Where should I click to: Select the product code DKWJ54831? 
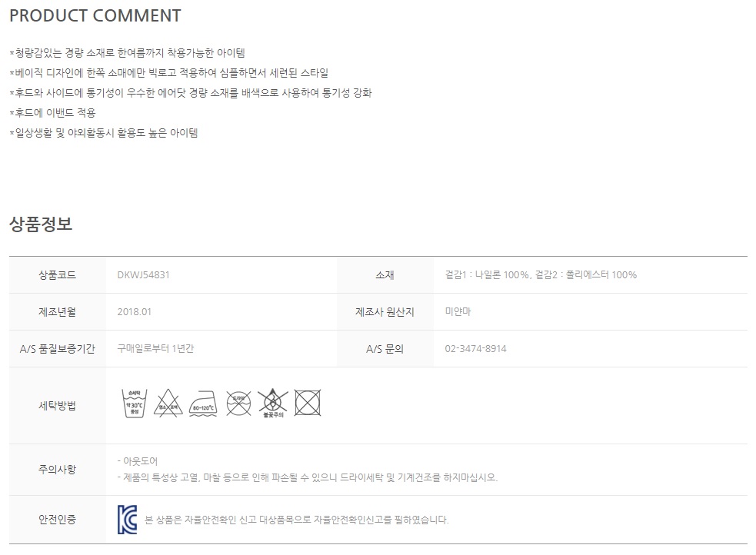click(143, 274)
